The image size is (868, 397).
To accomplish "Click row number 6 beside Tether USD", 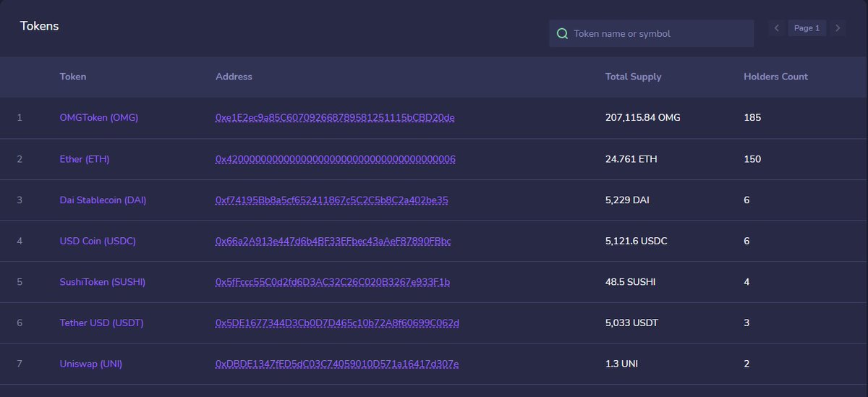I will [20, 323].
